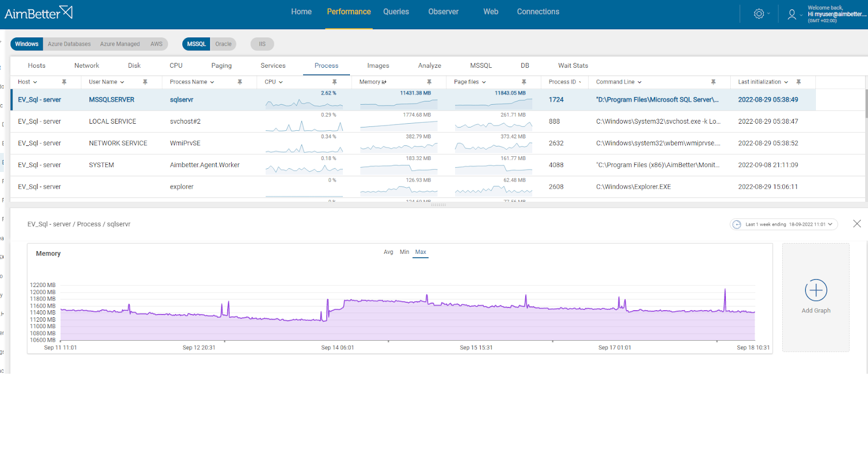Viewport: 868px width, 460px height.
Task: Pin the Memory column
Action: [x=429, y=82]
